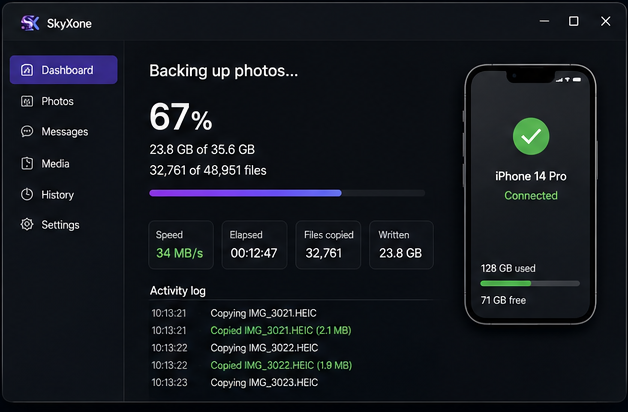The image size is (628, 412).
Task: Click the Media file icon
Action: (x=27, y=163)
